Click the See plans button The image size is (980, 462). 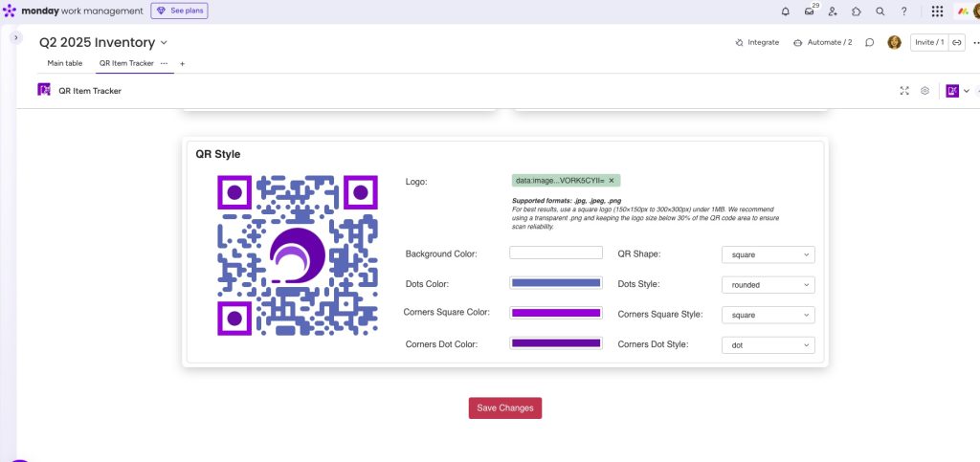pyautogui.click(x=179, y=11)
